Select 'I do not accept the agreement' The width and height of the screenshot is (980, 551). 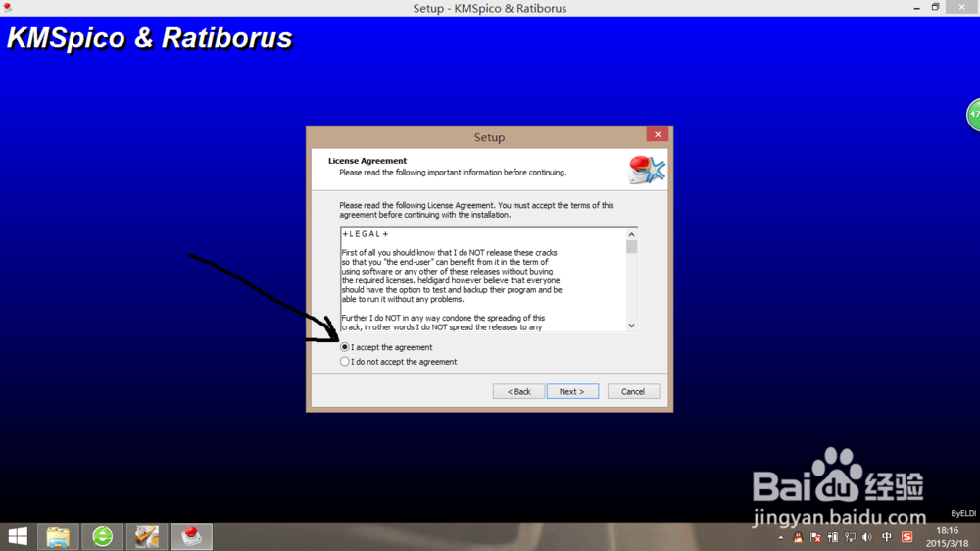(x=344, y=362)
